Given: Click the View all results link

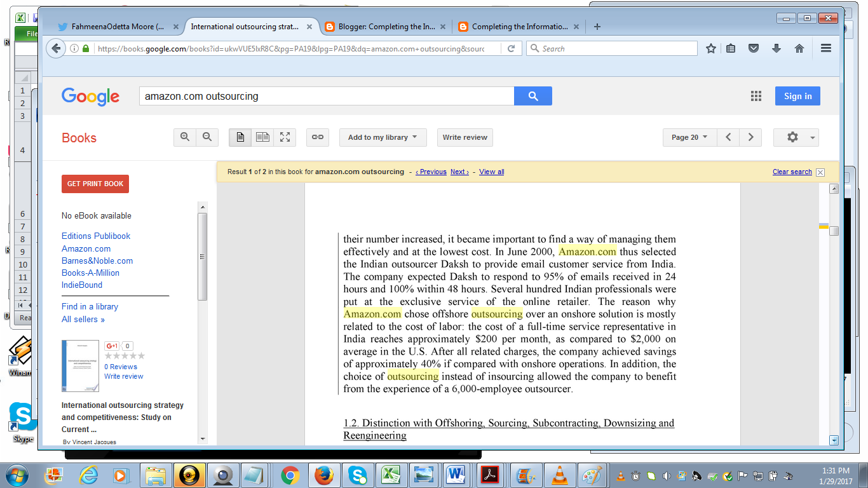Looking at the screenshot, I should [492, 172].
